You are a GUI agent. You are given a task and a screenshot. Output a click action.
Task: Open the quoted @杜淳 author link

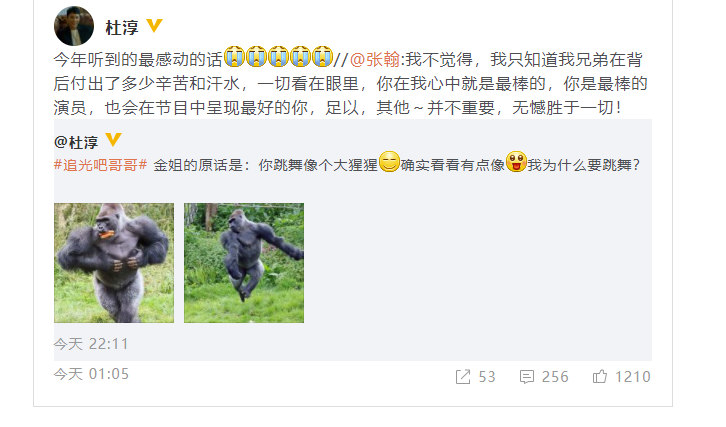click(76, 142)
